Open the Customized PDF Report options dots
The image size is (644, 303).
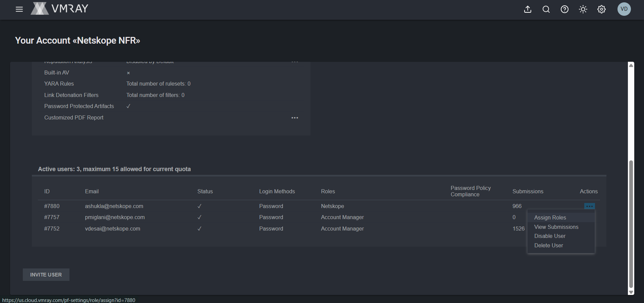295,118
